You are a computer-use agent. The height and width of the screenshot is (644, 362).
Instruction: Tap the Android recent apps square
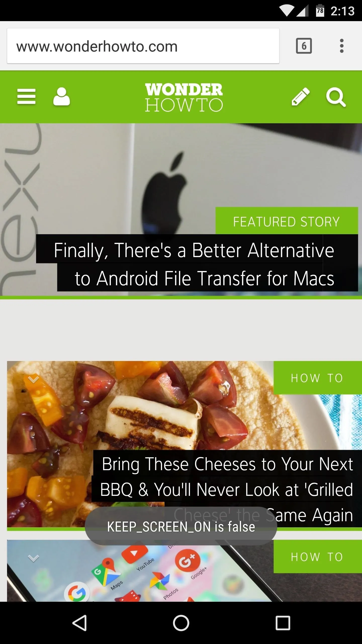tap(283, 623)
